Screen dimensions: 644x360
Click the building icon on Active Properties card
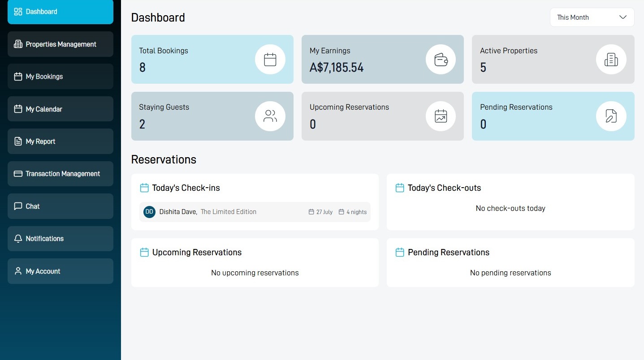(x=611, y=60)
